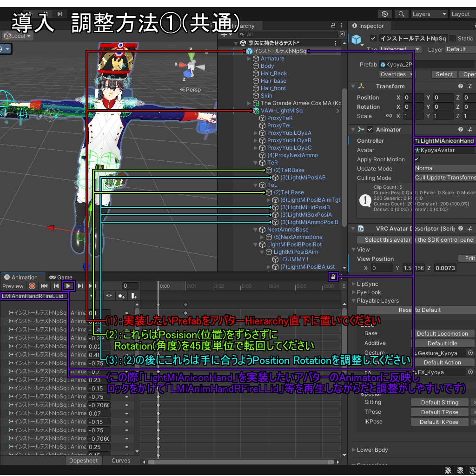Switch to Curves view
The image size is (476, 476).
pyautogui.click(x=121, y=461)
